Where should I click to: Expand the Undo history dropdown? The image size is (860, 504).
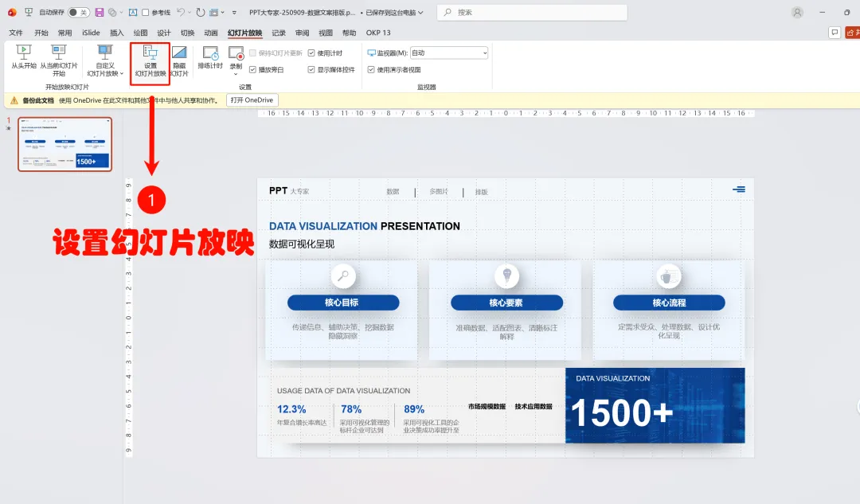point(190,12)
